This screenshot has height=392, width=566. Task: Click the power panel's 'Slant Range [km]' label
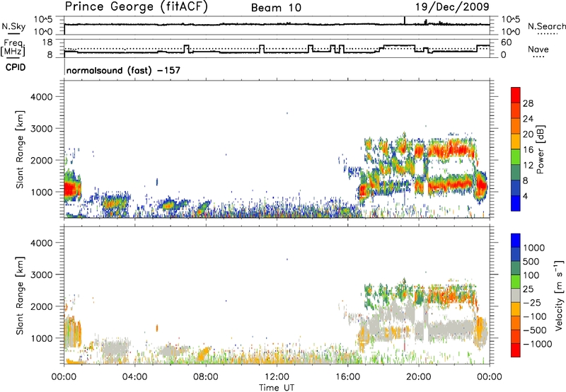20,149
